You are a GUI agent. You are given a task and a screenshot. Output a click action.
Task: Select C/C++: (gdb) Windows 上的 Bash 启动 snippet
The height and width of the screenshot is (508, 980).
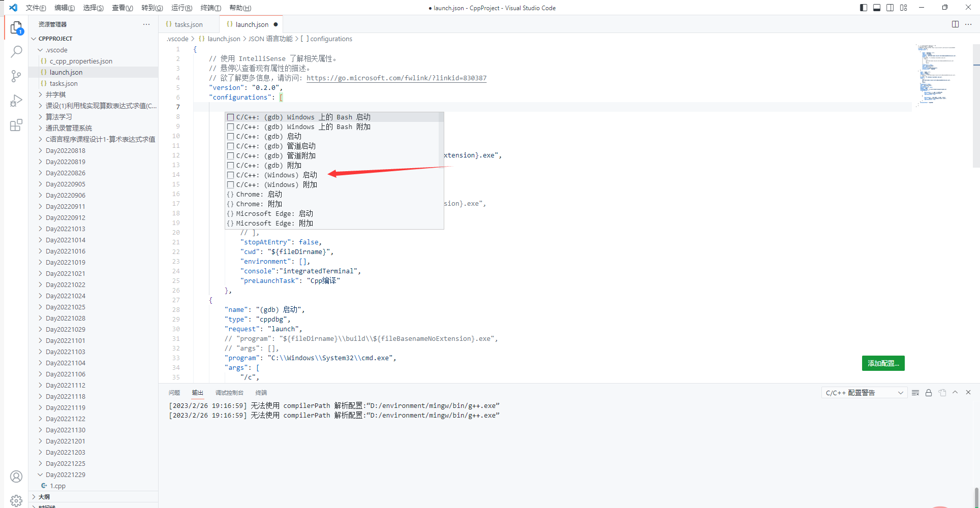pyautogui.click(x=334, y=117)
